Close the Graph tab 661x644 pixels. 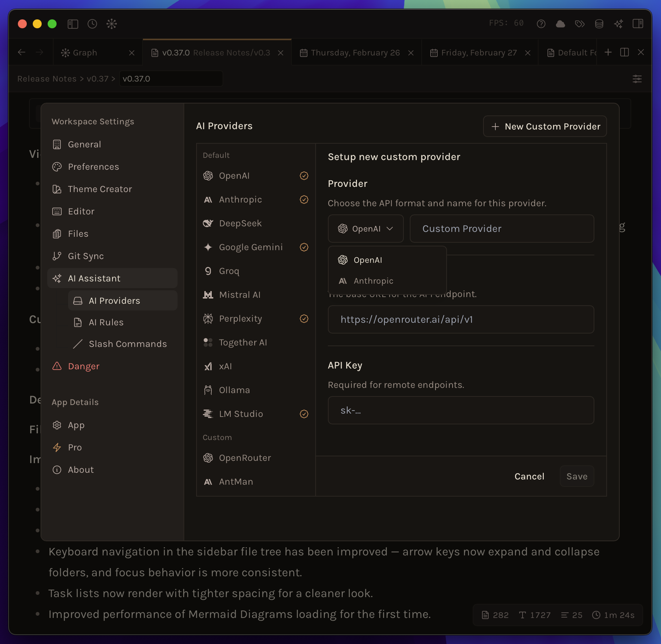point(132,53)
